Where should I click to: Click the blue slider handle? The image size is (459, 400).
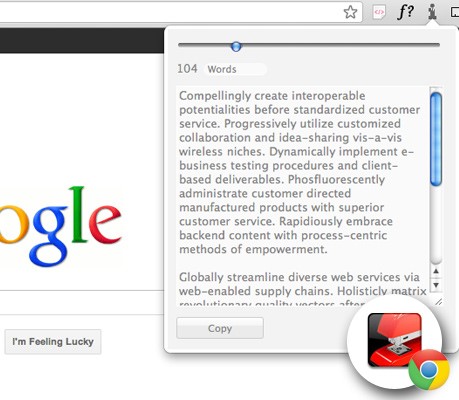pos(236,46)
